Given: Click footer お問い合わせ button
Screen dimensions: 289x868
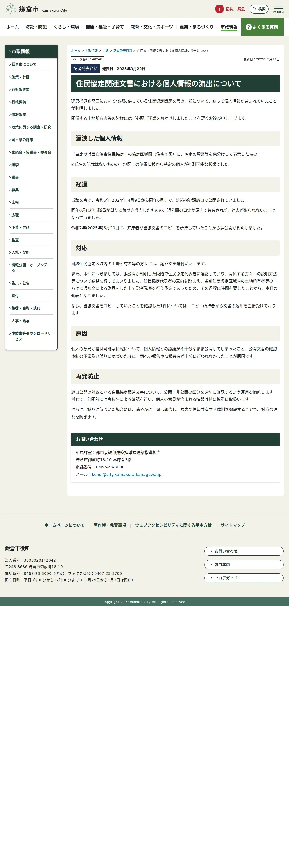Looking at the screenshot, I should click(244, 551).
